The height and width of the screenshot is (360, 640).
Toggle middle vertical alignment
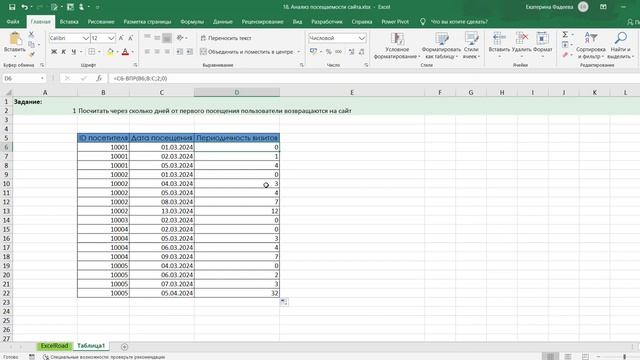tap(157, 38)
